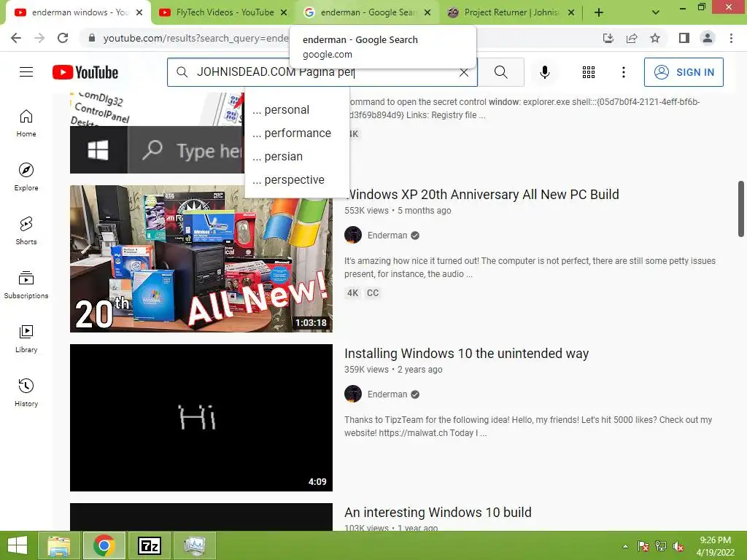This screenshot has width=747, height=560.
Task: Start voice search with the microphone icon
Action: [x=544, y=72]
